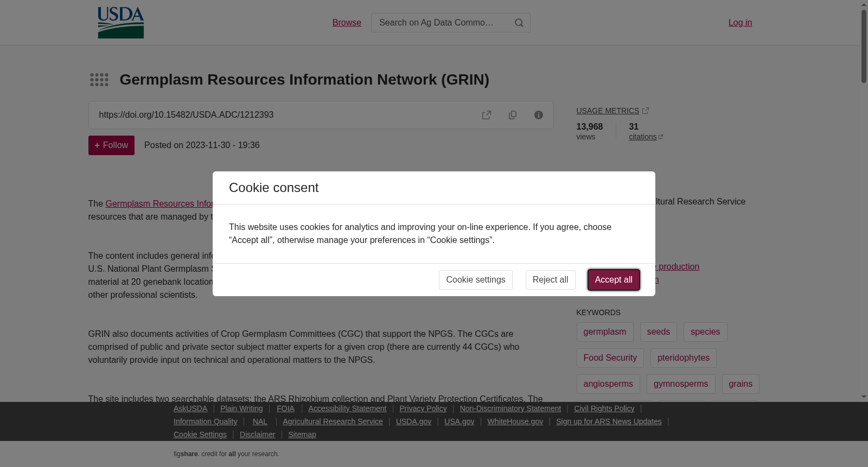Open the Plain Writing footer link
Viewport: 868px width, 467px height.
pyautogui.click(x=241, y=408)
